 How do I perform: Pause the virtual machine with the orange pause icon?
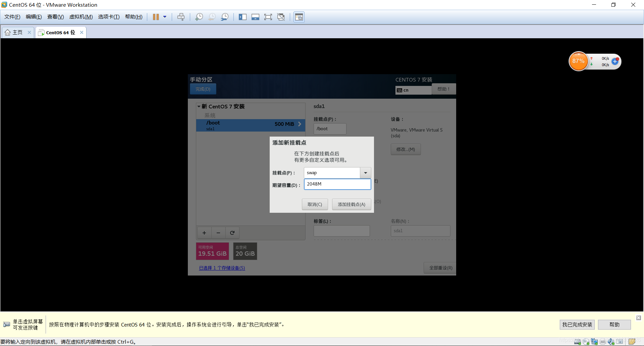(156, 17)
